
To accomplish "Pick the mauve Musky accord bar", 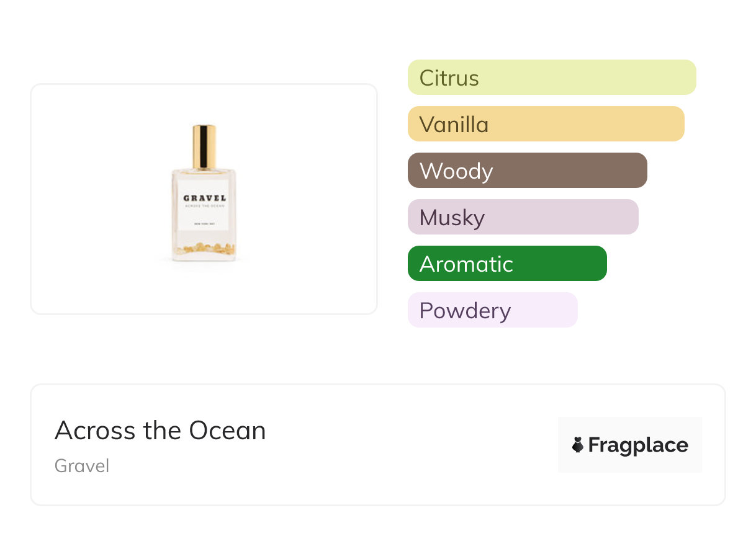I will (x=523, y=217).
